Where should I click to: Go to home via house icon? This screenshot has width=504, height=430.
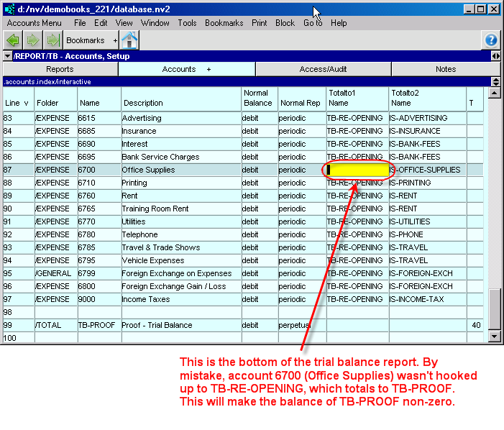point(129,40)
